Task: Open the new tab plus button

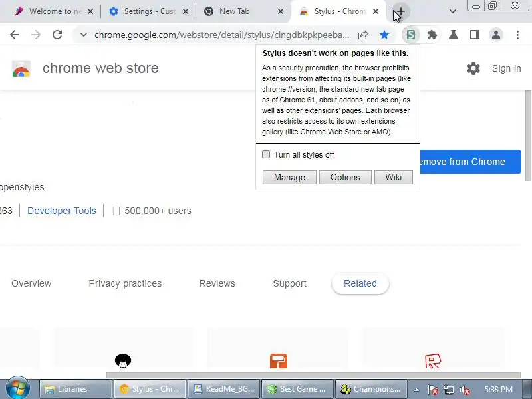Action: click(x=401, y=11)
